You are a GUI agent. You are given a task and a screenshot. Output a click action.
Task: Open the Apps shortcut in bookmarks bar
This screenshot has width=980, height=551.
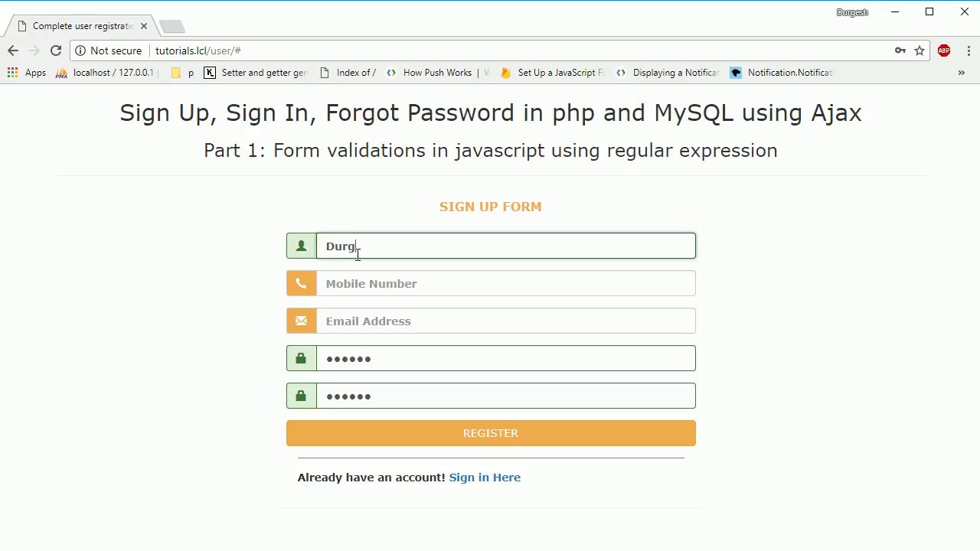tap(27, 73)
